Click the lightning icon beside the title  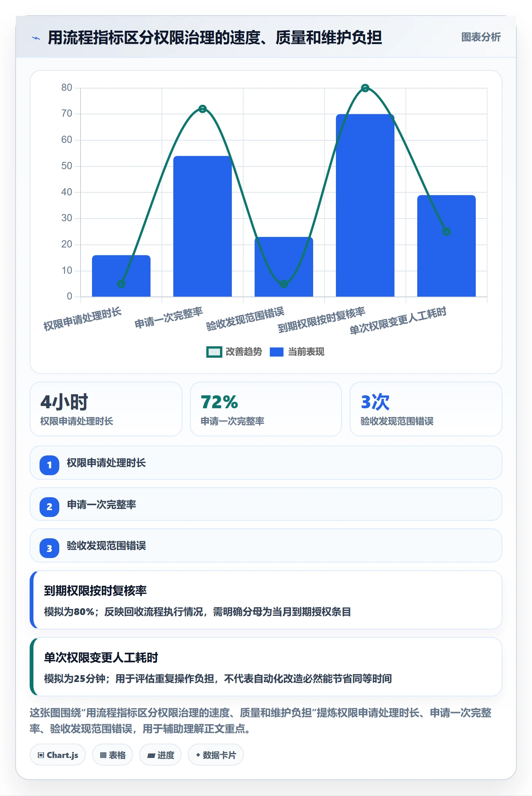coord(36,38)
